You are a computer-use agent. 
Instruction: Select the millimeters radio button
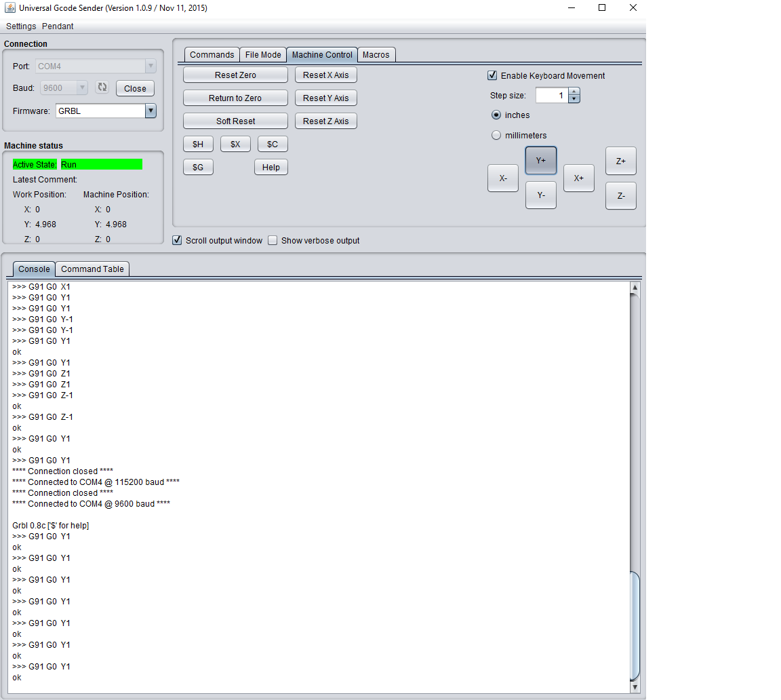(x=496, y=135)
